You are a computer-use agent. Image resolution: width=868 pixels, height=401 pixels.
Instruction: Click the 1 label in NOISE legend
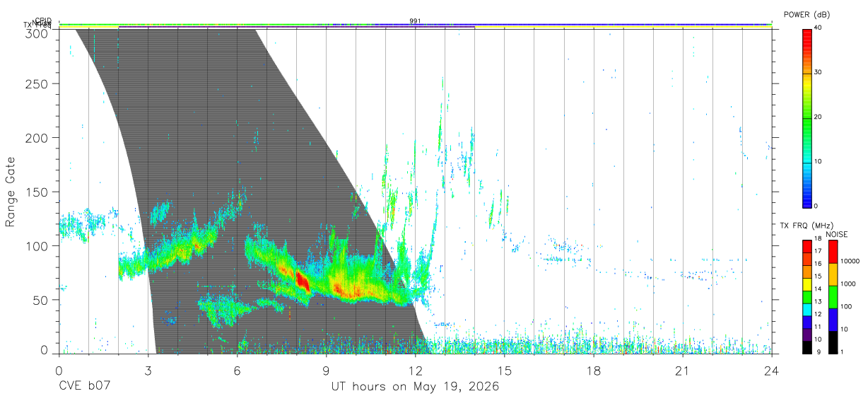tap(841, 351)
